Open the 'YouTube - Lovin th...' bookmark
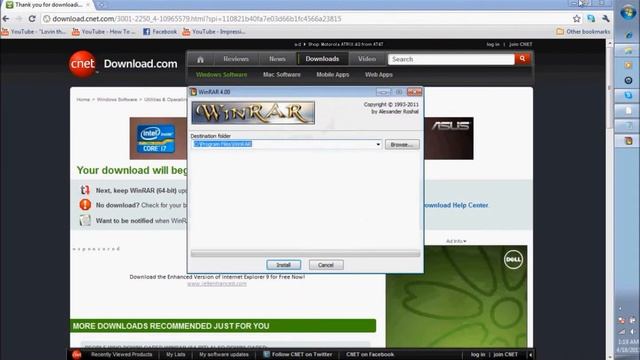 pos(34,31)
